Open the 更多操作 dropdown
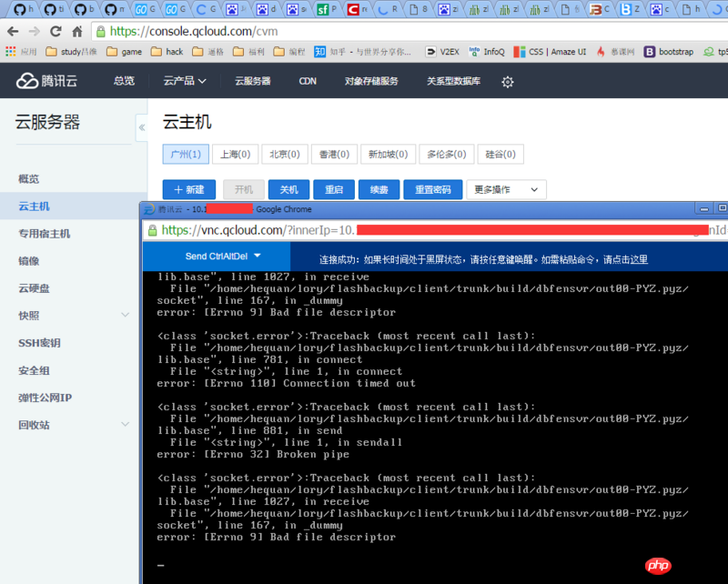 pyautogui.click(x=506, y=189)
